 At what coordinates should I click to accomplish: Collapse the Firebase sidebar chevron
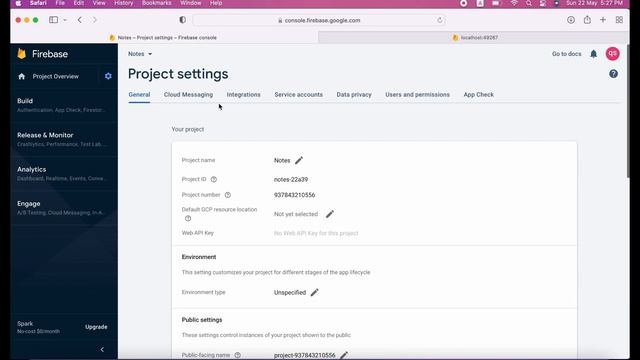[x=102, y=349]
